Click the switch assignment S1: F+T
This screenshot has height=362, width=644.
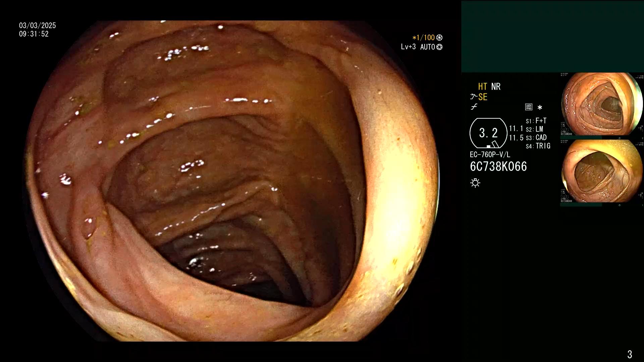click(x=536, y=121)
